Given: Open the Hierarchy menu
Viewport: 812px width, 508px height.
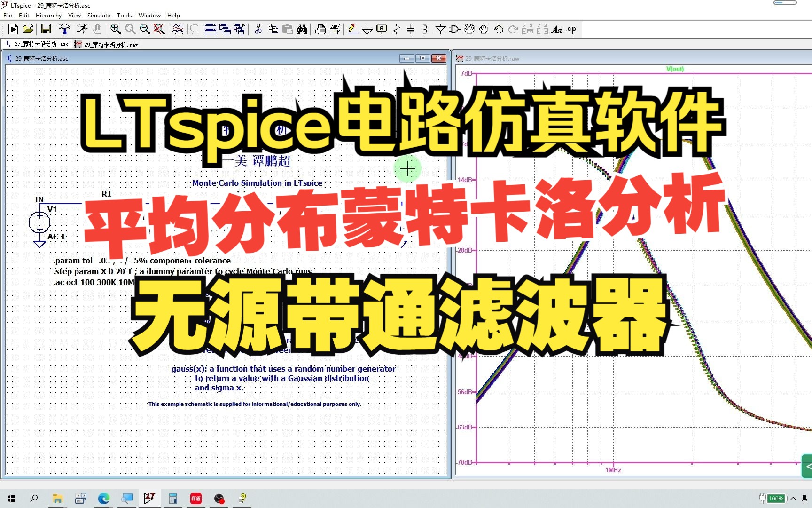Looking at the screenshot, I should click(49, 15).
